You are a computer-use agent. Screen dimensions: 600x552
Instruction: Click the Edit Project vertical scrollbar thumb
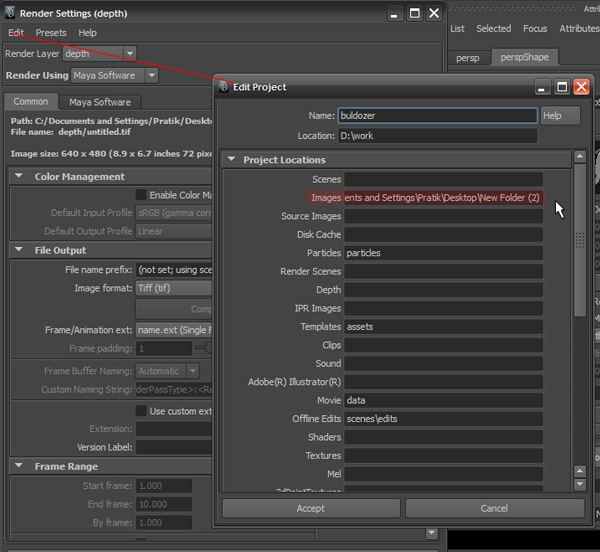click(x=580, y=240)
